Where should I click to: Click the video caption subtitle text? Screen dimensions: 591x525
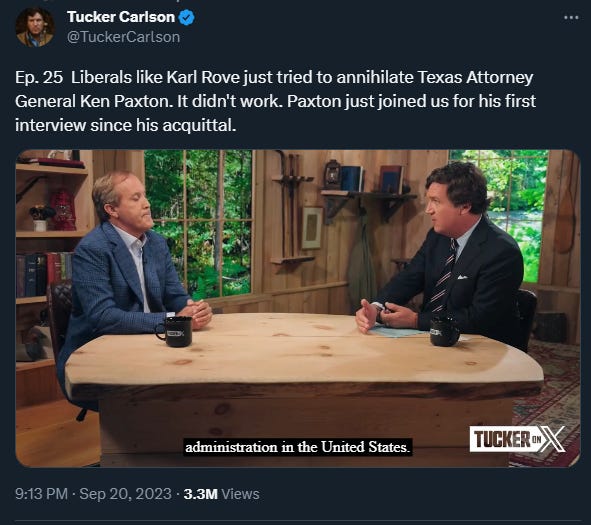coord(298,447)
